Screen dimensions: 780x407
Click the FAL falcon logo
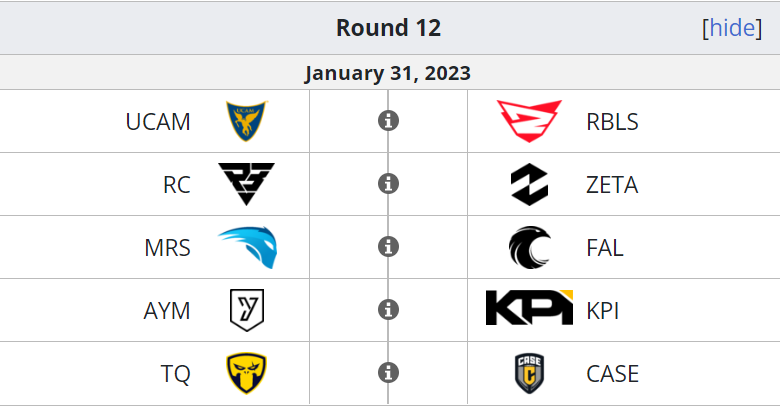coord(529,247)
